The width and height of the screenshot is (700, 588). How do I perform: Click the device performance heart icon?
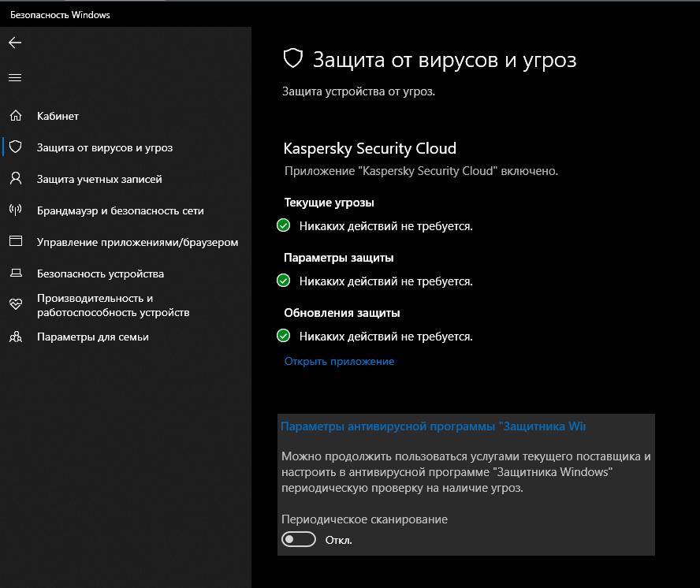(x=16, y=304)
